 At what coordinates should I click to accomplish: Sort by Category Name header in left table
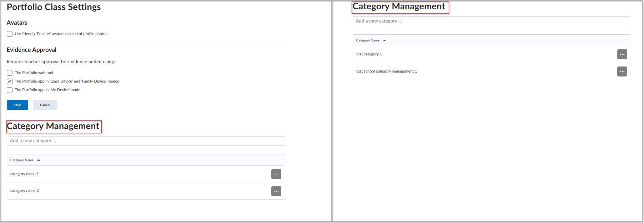[x=22, y=160]
